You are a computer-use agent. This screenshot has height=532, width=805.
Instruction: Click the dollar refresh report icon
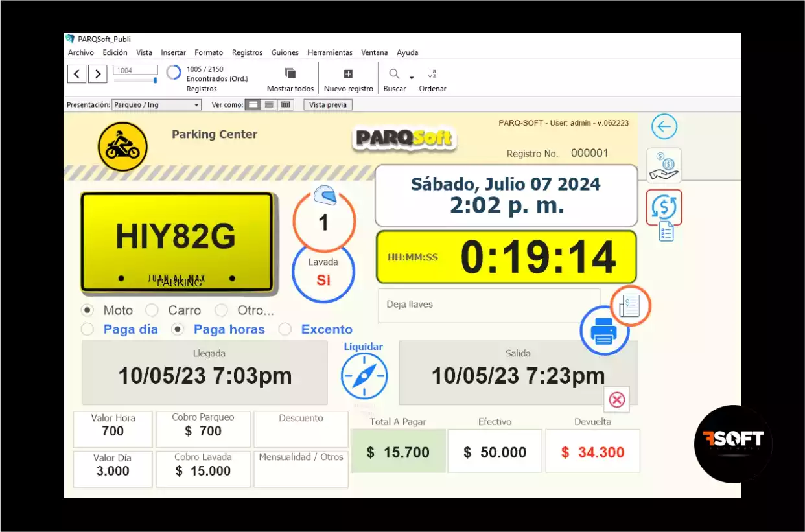click(x=664, y=207)
